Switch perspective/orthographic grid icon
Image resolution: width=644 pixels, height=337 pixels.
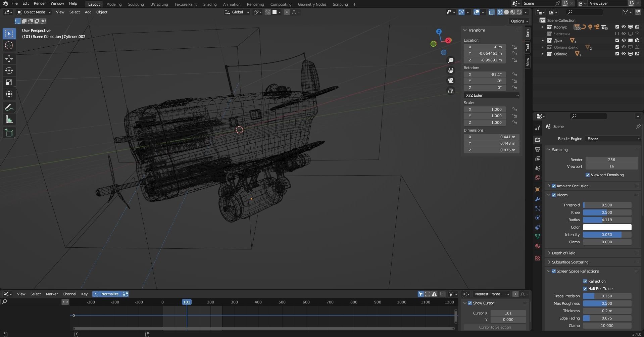451,91
